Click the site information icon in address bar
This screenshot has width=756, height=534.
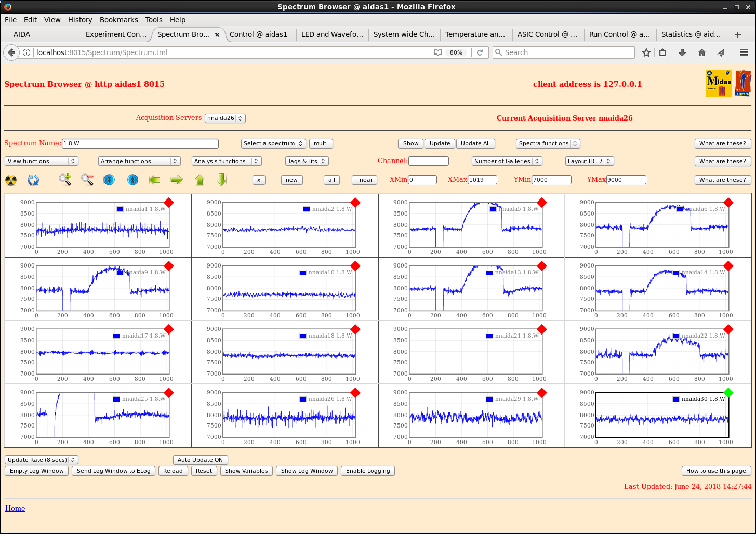[26, 52]
